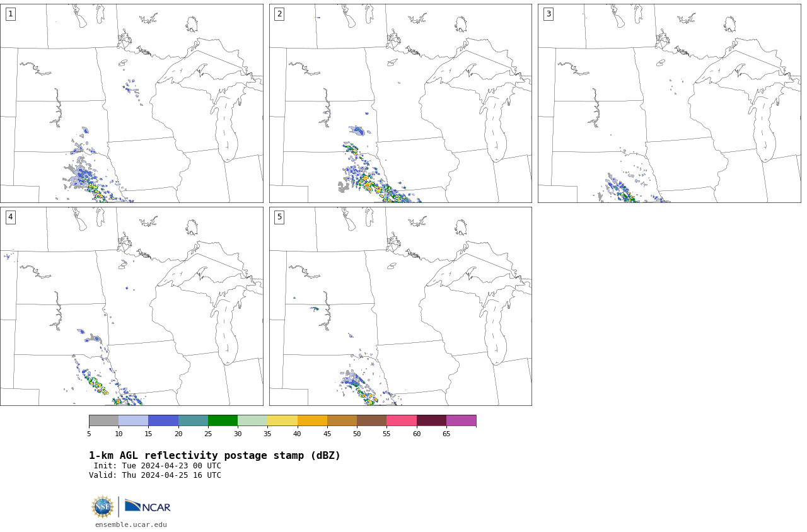Open the ensemble.ucar.edu link

tap(131, 524)
